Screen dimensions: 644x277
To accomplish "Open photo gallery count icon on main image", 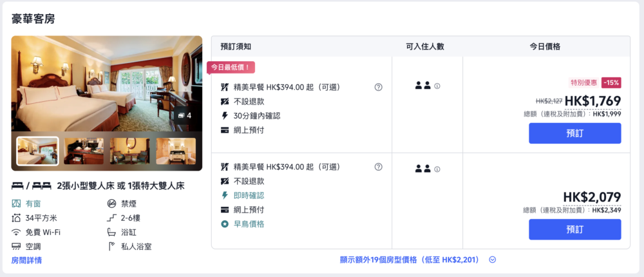I will pyautogui.click(x=183, y=115).
